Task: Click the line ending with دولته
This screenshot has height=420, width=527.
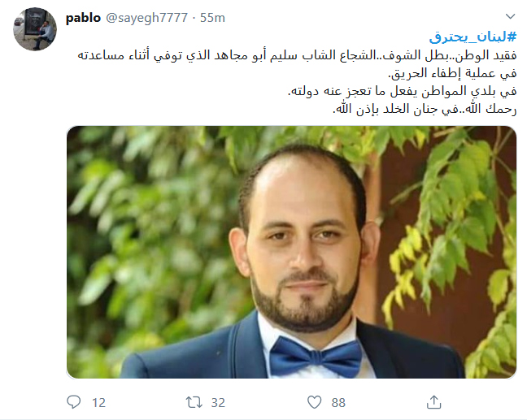Action: [x=403, y=91]
